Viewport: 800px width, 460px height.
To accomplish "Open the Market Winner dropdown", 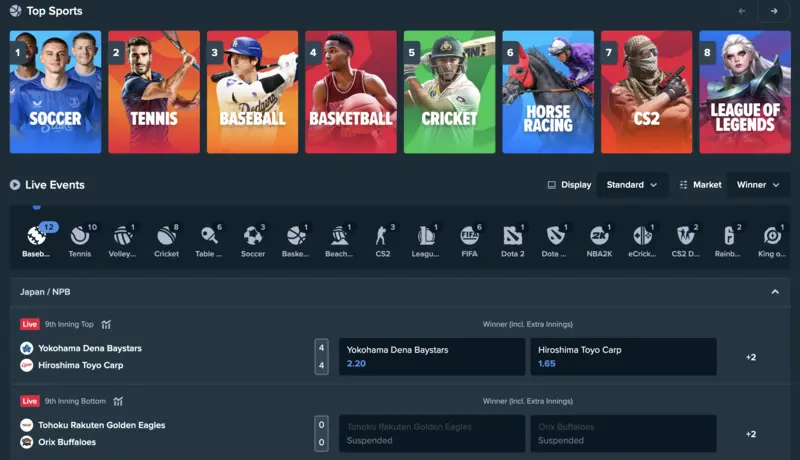I will [x=758, y=185].
